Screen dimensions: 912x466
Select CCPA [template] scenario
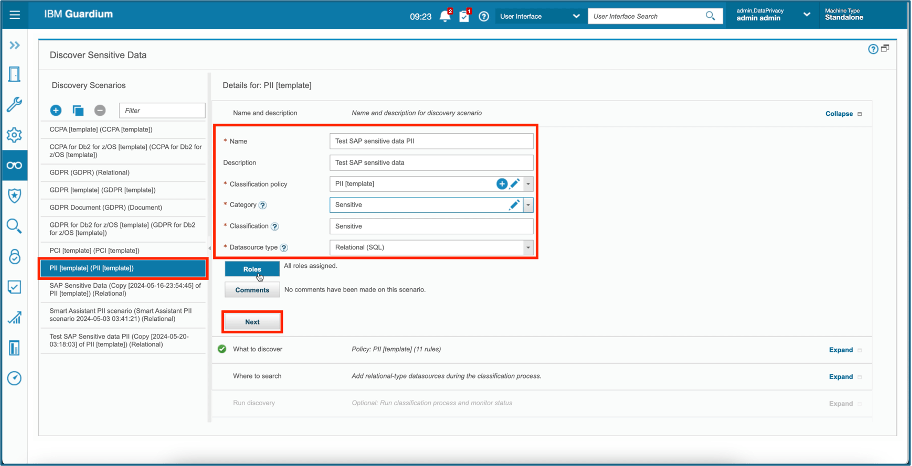(x=123, y=129)
